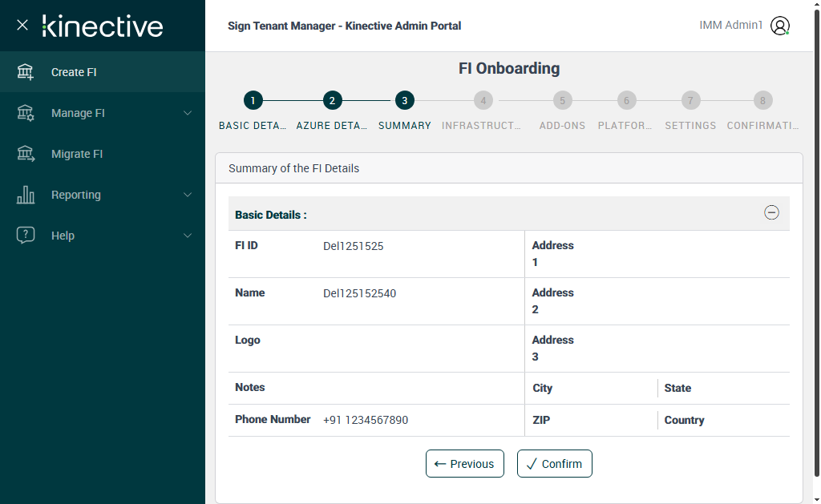The image size is (821, 504).
Task: Go to step 1 Basic Details
Action: click(x=253, y=101)
